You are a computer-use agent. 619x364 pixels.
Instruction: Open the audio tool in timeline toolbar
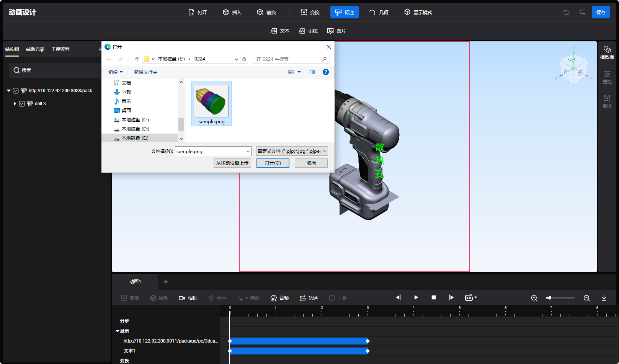tap(279, 298)
